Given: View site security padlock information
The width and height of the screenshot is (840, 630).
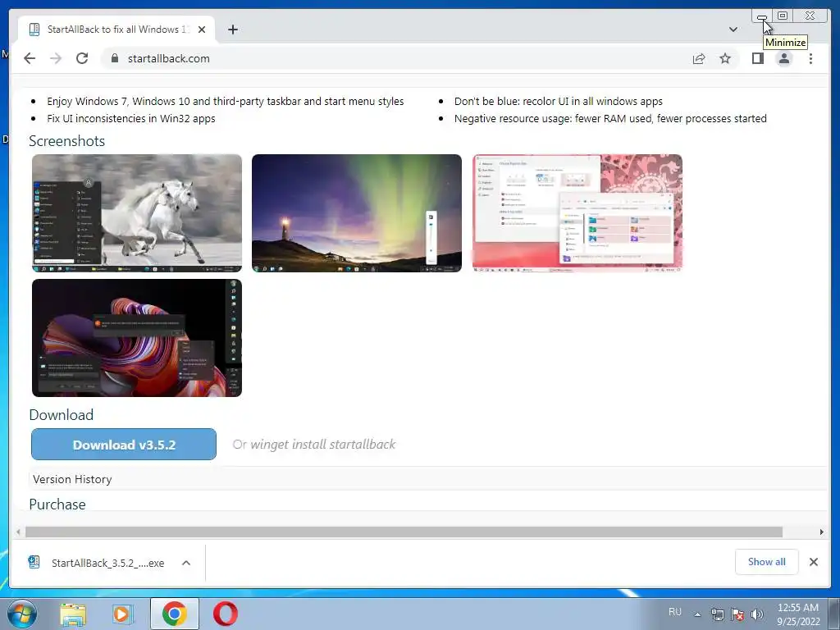Looking at the screenshot, I should (x=115, y=58).
